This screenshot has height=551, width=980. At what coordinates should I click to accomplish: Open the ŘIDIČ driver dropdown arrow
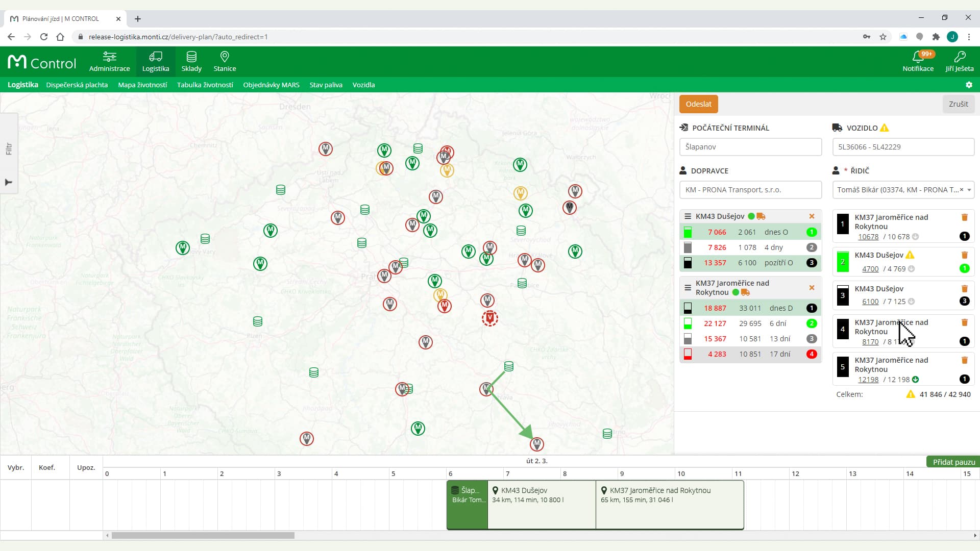(x=969, y=190)
